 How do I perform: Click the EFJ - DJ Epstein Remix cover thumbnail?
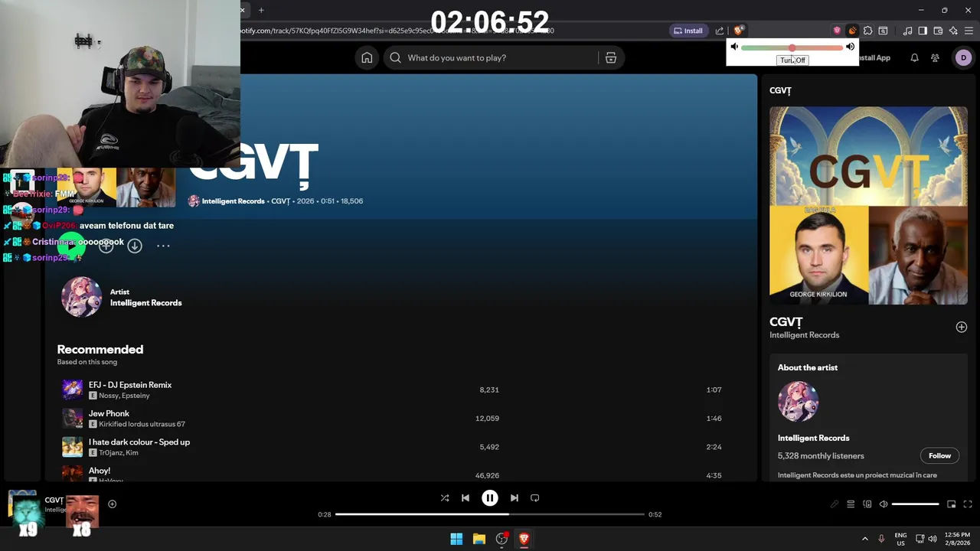[x=72, y=390]
